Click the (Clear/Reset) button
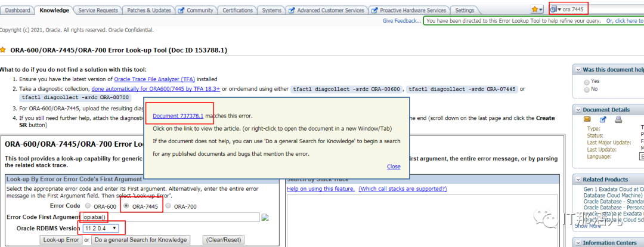 224,240
